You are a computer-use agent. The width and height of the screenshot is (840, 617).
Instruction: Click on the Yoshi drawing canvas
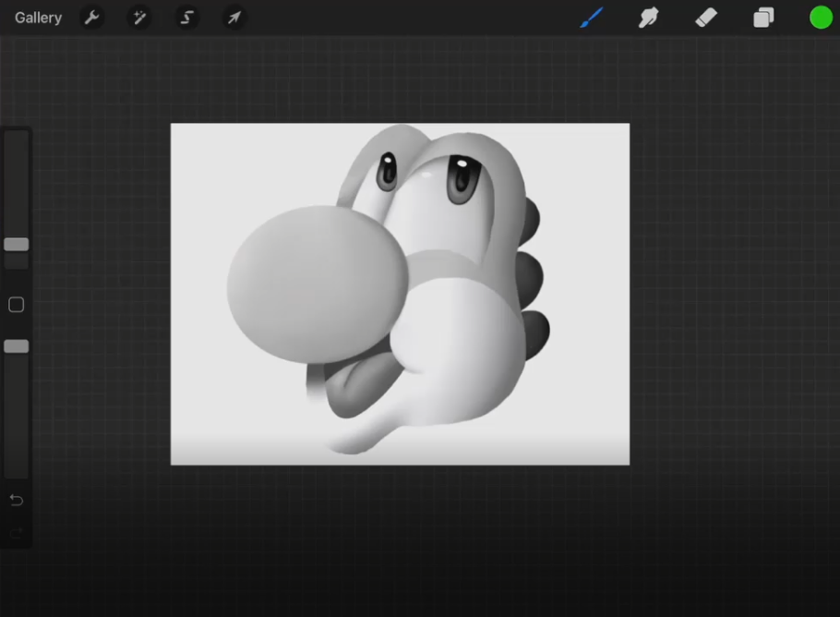(401, 294)
